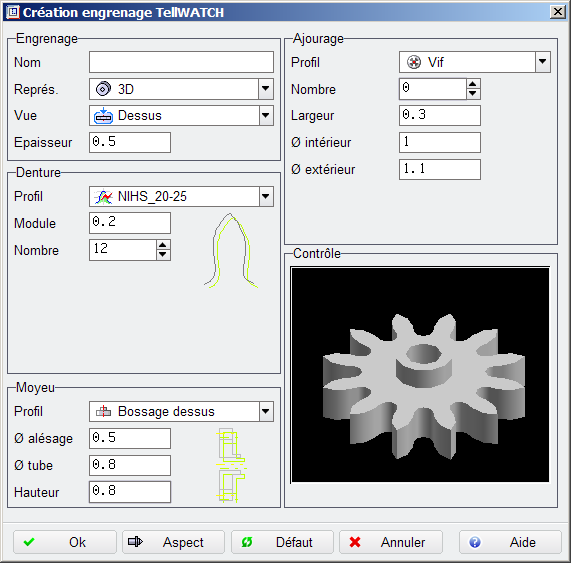Click the NIHS_20-25 tooth profile icon
The width and height of the screenshot is (571, 563).
[x=103, y=197]
